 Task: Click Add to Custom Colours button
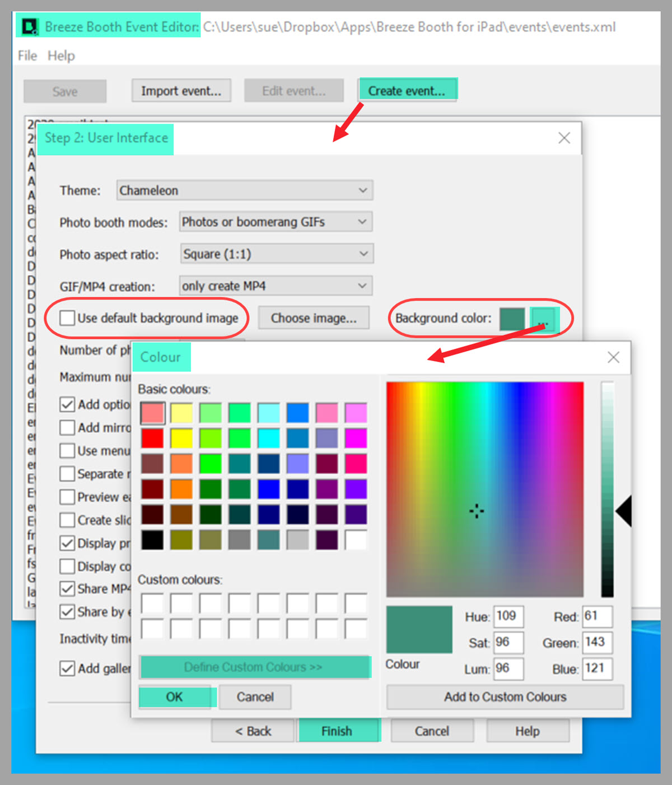pos(505,697)
